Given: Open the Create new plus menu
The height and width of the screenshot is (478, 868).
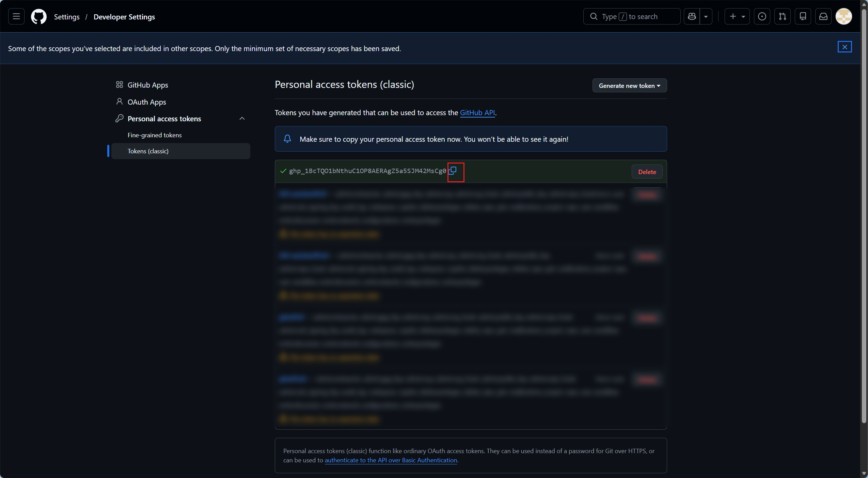Looking at the screenshot, I should 737,16.
